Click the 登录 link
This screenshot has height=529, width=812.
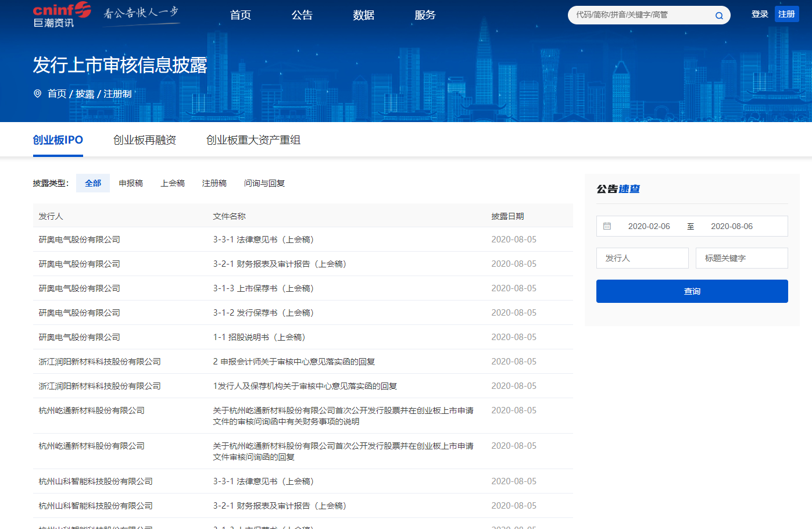pyautogui.click(x=759, y=14)
